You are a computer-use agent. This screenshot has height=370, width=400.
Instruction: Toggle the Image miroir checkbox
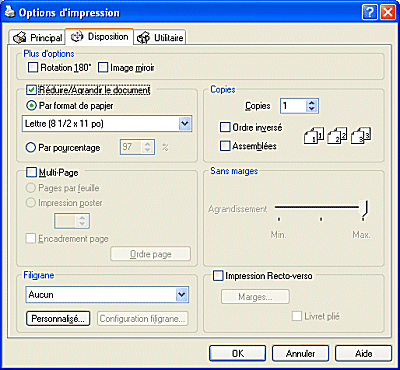click(x=103, y=68)
